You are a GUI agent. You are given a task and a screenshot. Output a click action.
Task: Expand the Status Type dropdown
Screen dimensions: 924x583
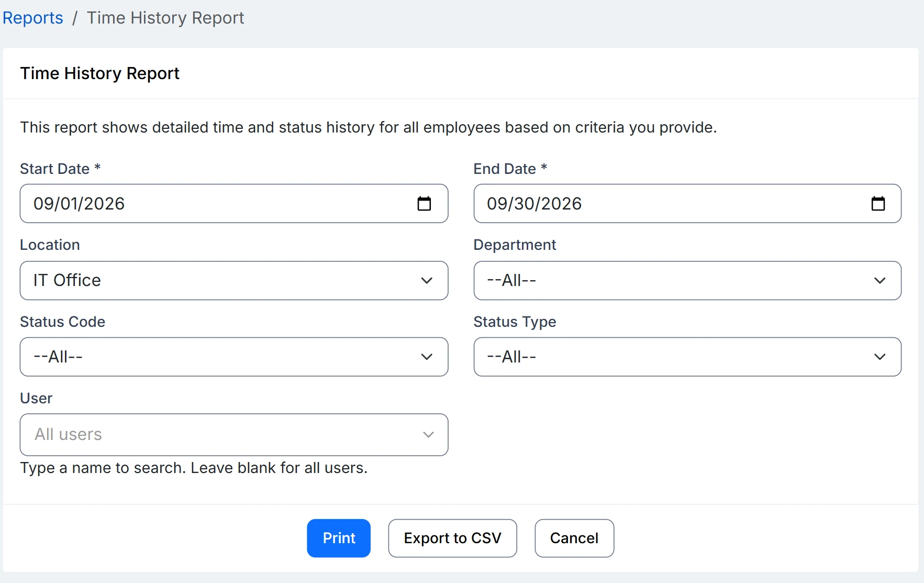point(687,357)
